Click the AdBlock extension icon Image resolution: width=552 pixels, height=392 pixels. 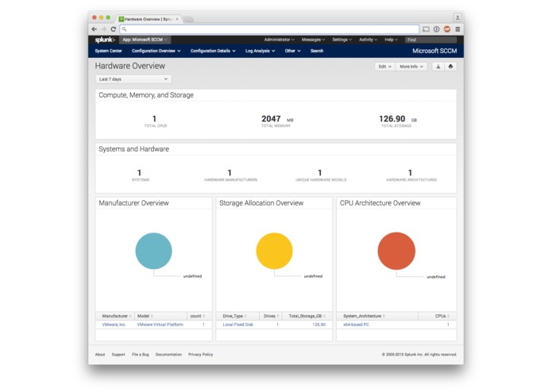coord(447,29)
